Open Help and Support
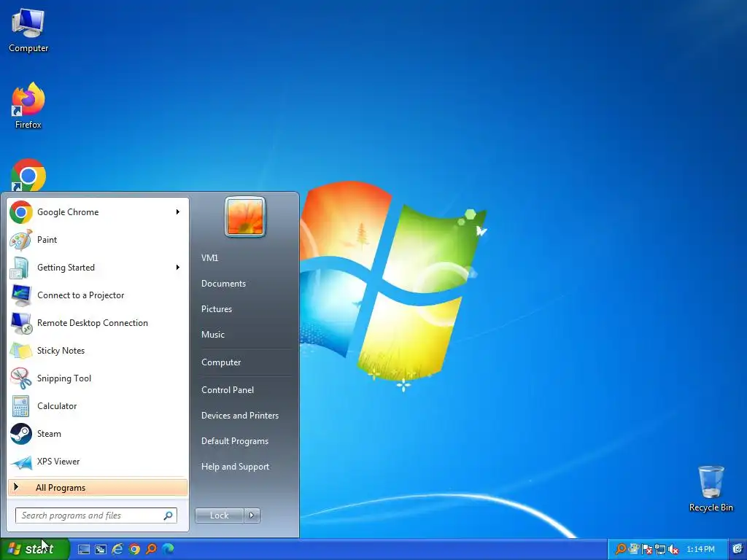The image size is (747, 560). point(236,467)
